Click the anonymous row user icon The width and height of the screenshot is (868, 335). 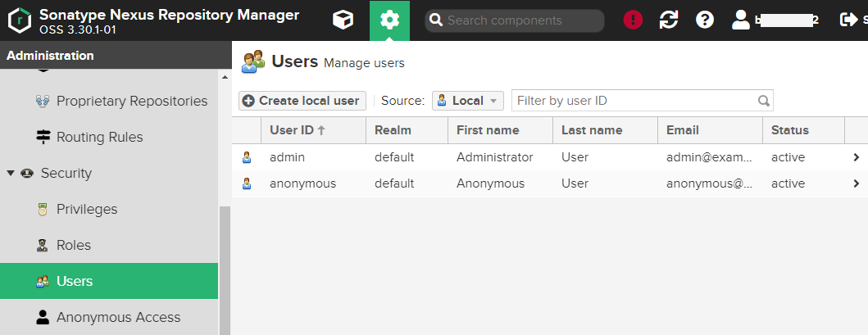point(247,183)
